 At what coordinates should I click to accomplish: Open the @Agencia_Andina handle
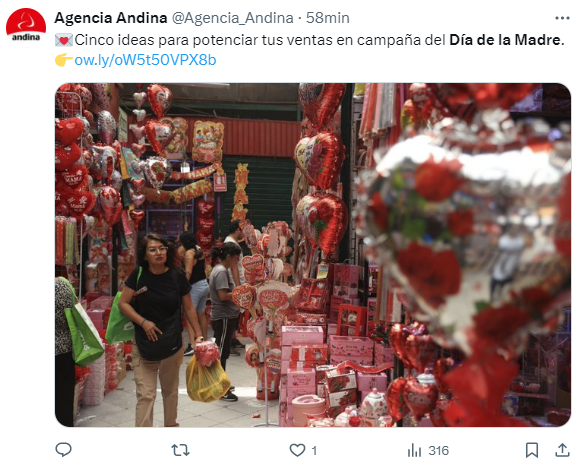point(233,18)
